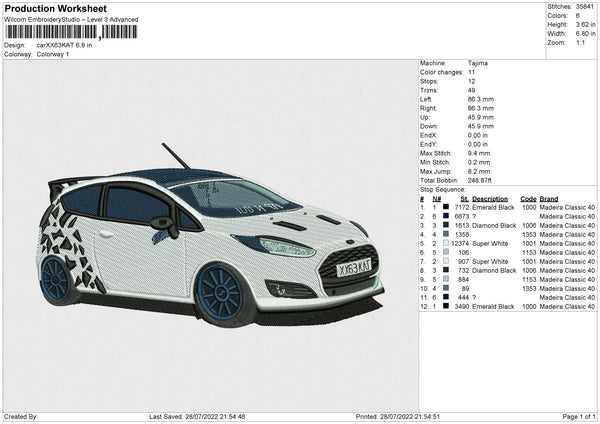Viewport: 600px width, 424px height.
Task: Click code 1153 in stop row 6
Action: (529, 253)
